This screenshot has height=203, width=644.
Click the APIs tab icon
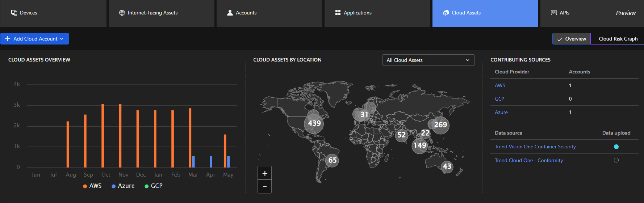click(x=554, y=13)
